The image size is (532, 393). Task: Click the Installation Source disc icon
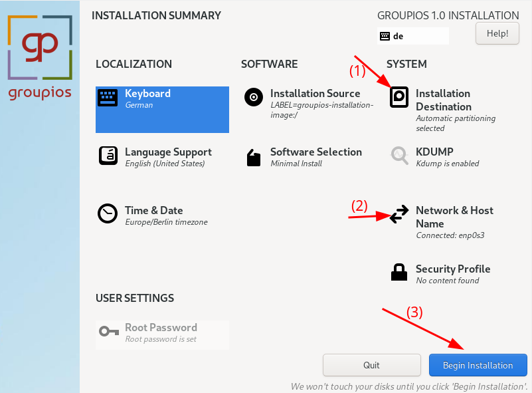tap(253, 97)
